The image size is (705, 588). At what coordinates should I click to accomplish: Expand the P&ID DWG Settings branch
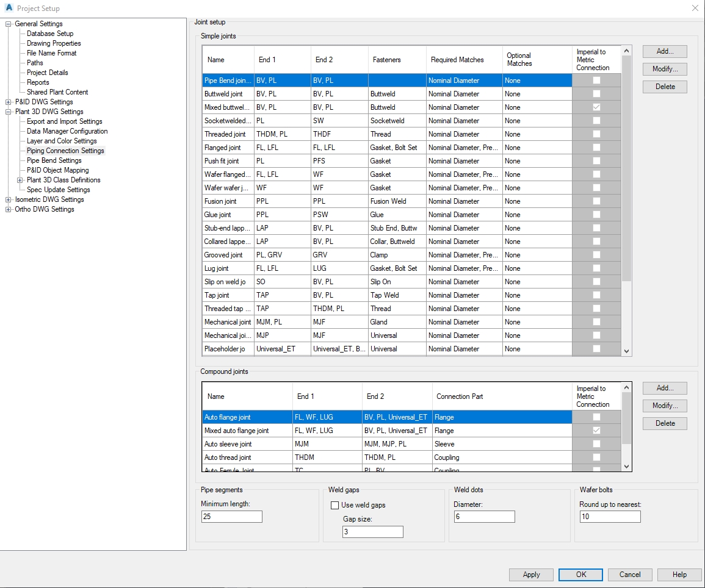[7, 102]
